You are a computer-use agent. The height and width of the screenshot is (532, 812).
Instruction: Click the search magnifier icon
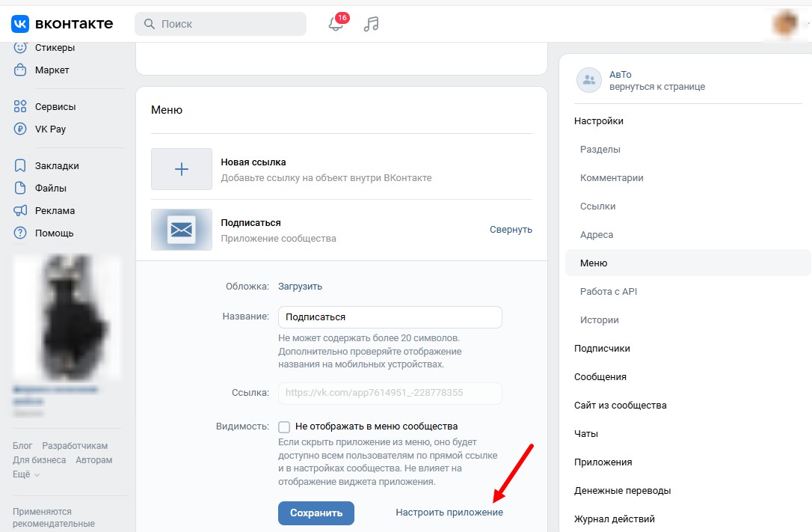(149, 24)
